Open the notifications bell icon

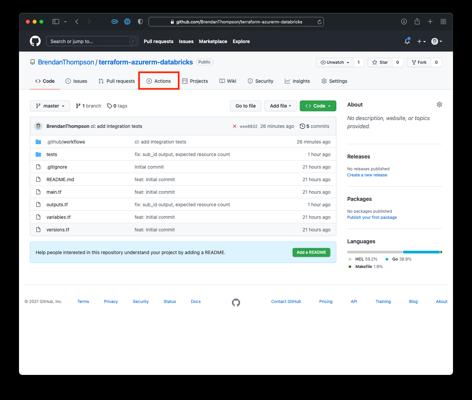click(x=407, y=41)
